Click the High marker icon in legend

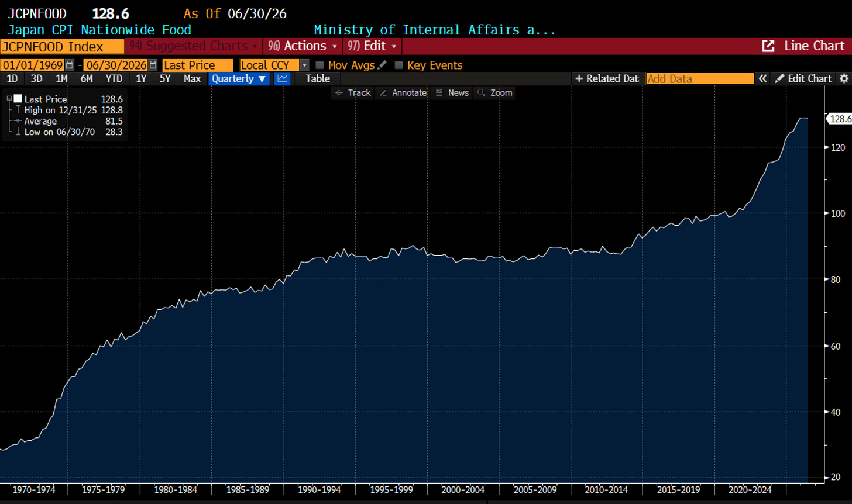pos(18,110)
